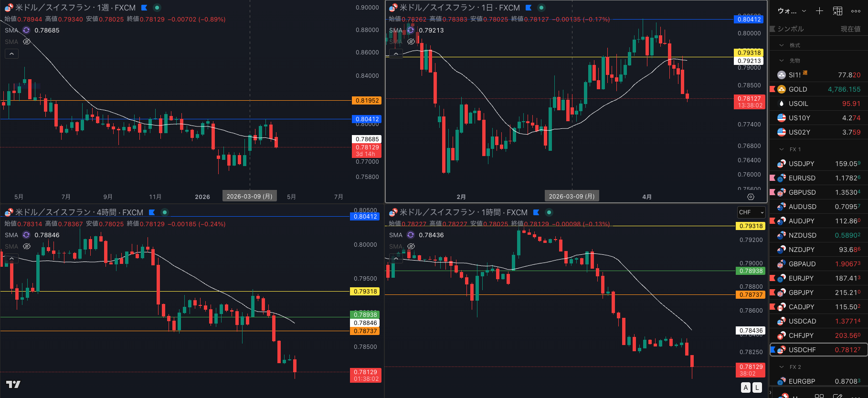Open the watchlist advanced view table icon

(837, 11)
